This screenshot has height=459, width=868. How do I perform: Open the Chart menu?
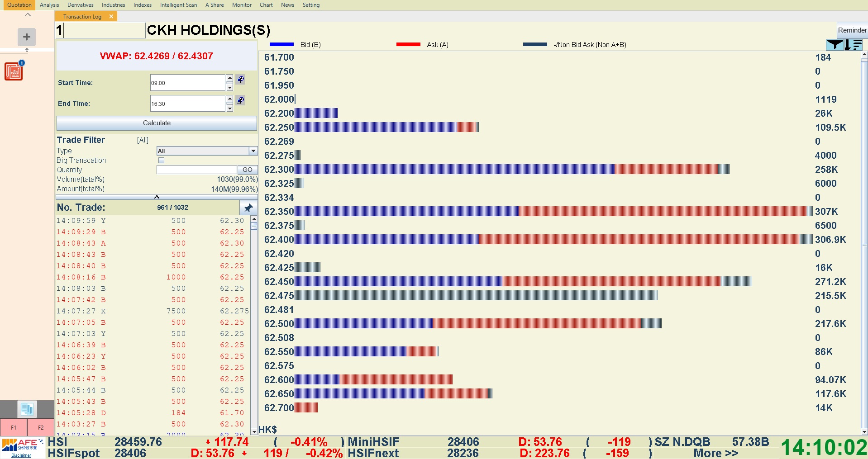[x=266, y=5]
